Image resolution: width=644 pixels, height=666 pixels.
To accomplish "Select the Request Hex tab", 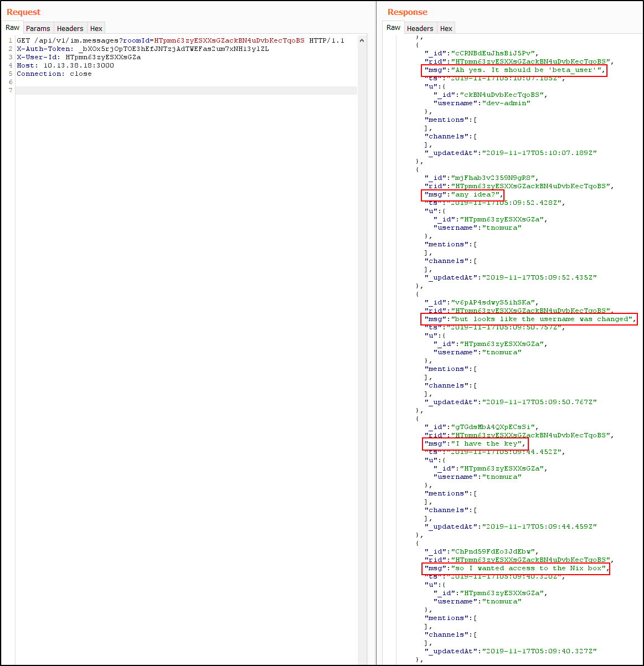I will pos(96,28).
